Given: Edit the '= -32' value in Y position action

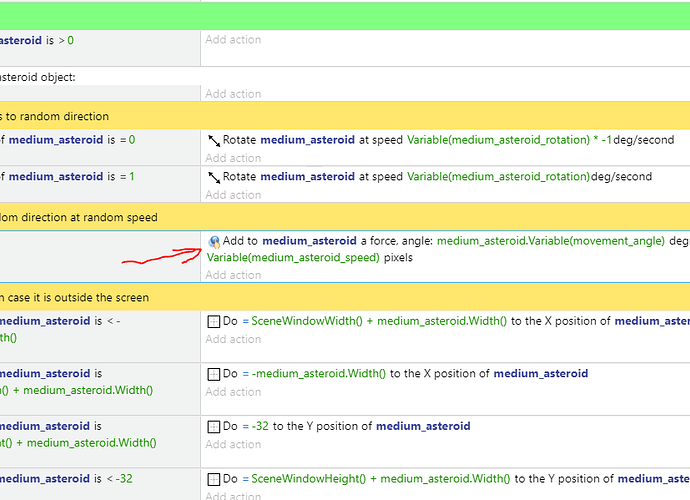Looking at the screenshot, I should coord(254,426).
